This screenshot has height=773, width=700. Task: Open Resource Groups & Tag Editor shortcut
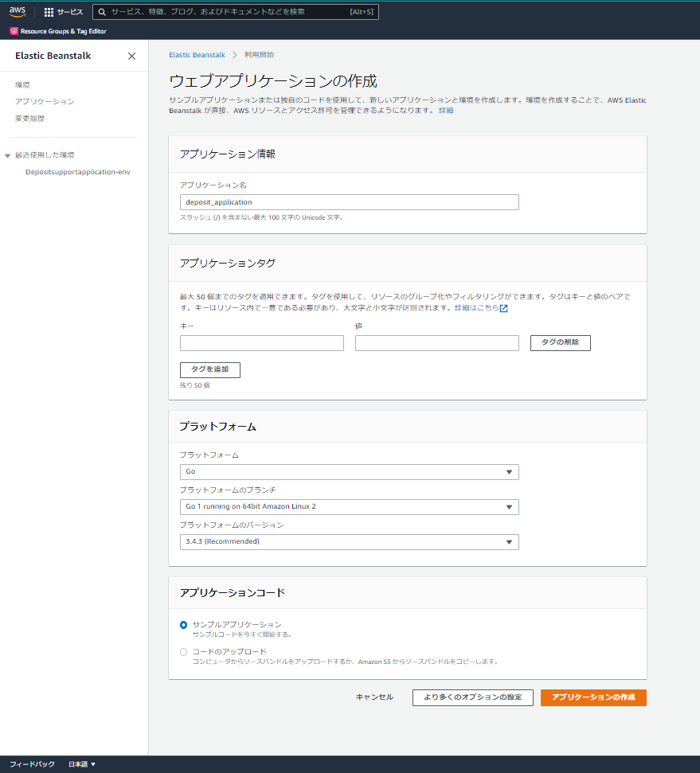click(x=58, y=31)
